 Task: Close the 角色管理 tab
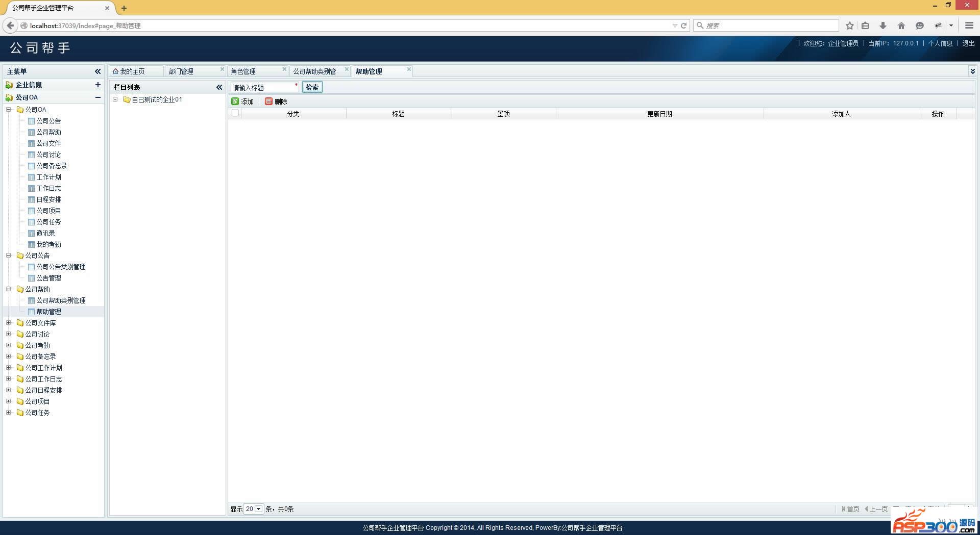[x=284, y=69]
